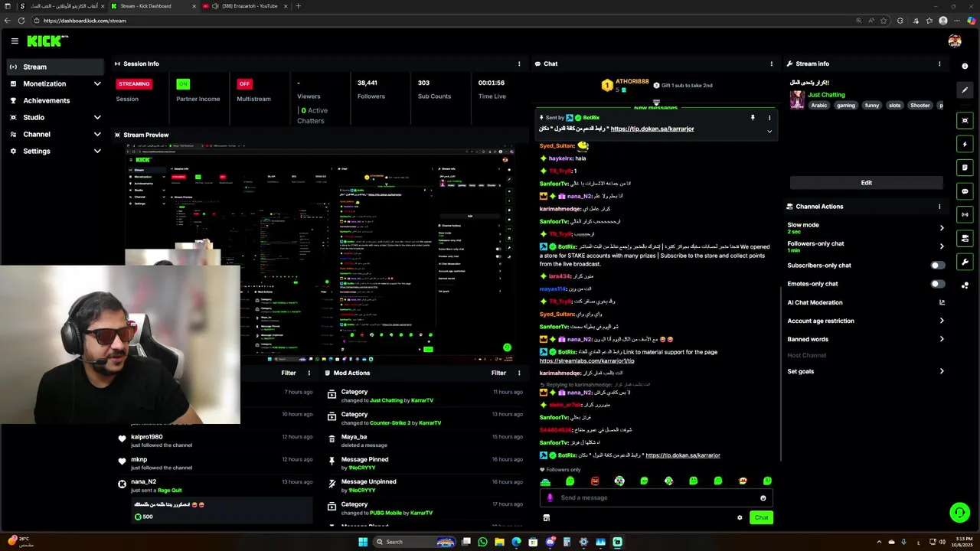Image resolution: width=980 pixels, height=551 pixels.
Task: Open Achievements in the sidebar
Action: click(x=55, y=100)
